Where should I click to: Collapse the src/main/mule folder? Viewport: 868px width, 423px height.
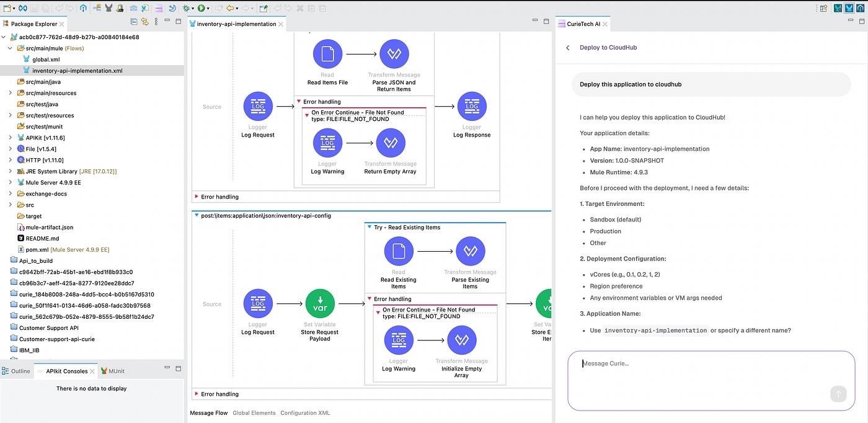[x=10, y=48]
